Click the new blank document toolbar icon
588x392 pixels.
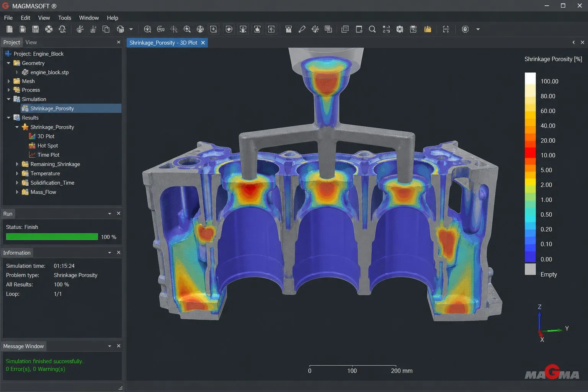[10, 29]
